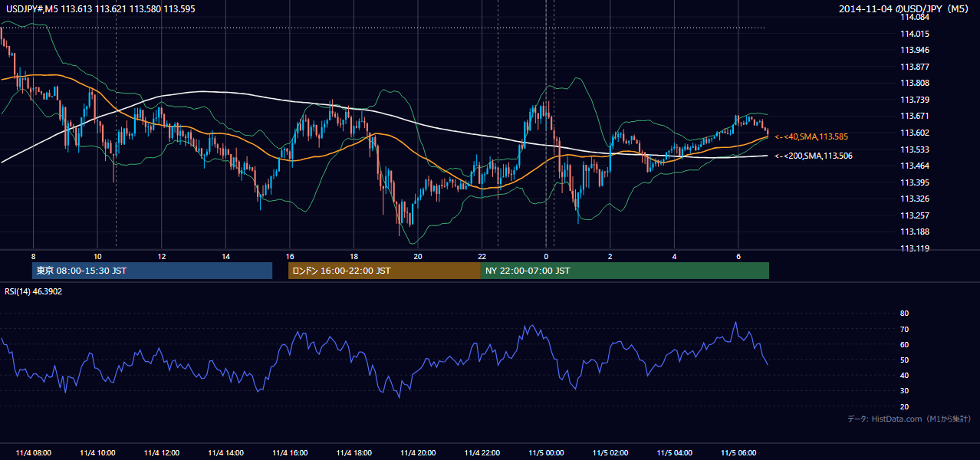
Task: Click the RSI scale value 50
Action: (x=905, y=360)
